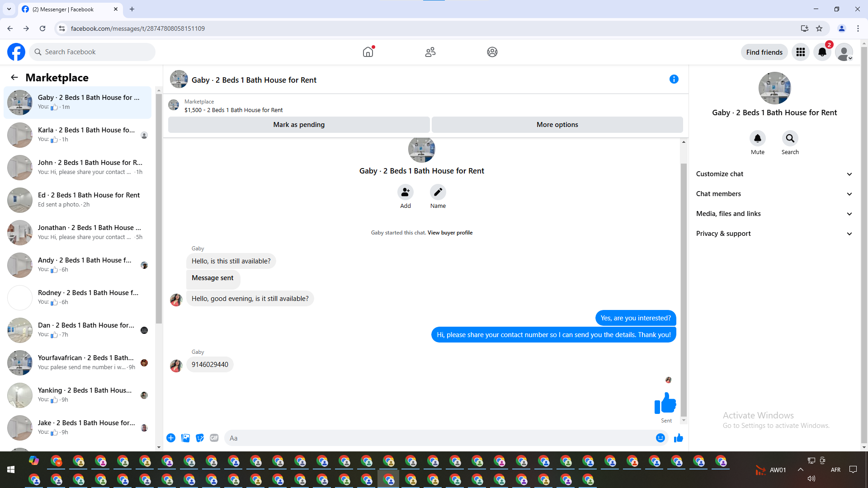Open Yanking's conversation
868x488 pixels.
coord(78,395)
